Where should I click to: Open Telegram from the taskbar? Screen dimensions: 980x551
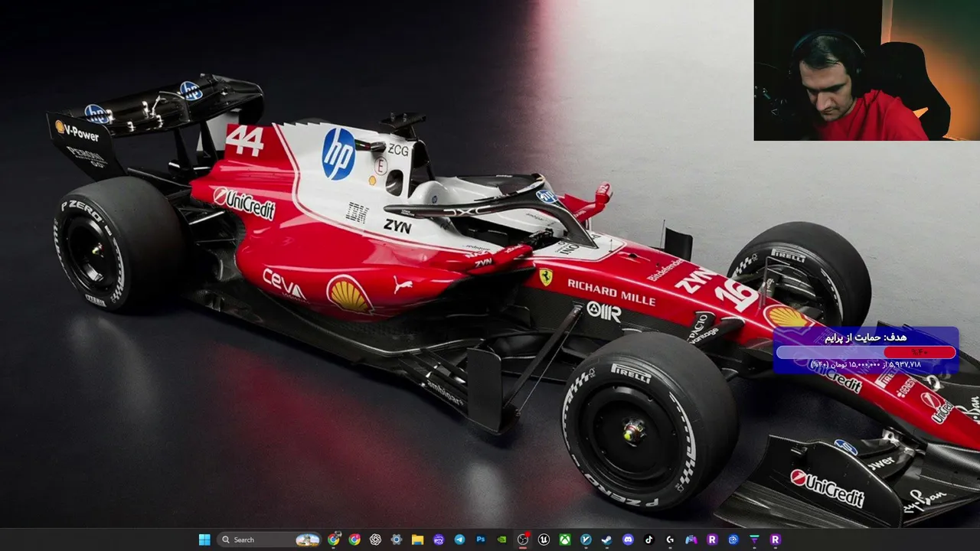pos(459,540)
